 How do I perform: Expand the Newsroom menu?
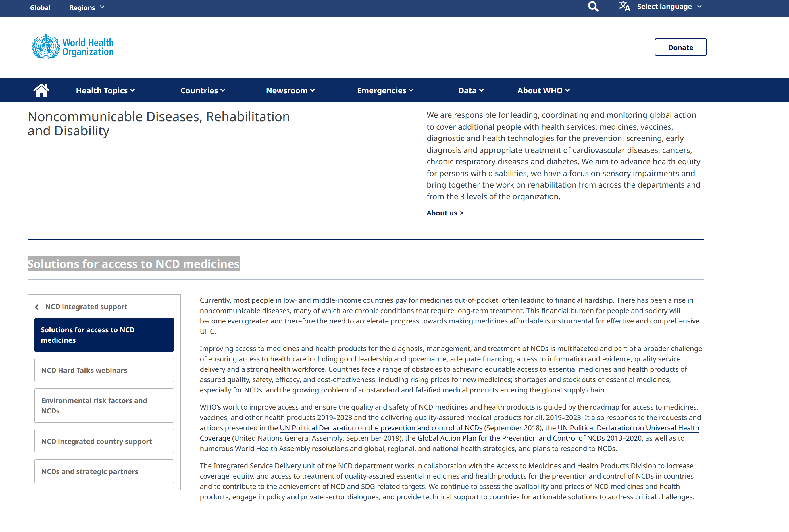click(290, 90)
